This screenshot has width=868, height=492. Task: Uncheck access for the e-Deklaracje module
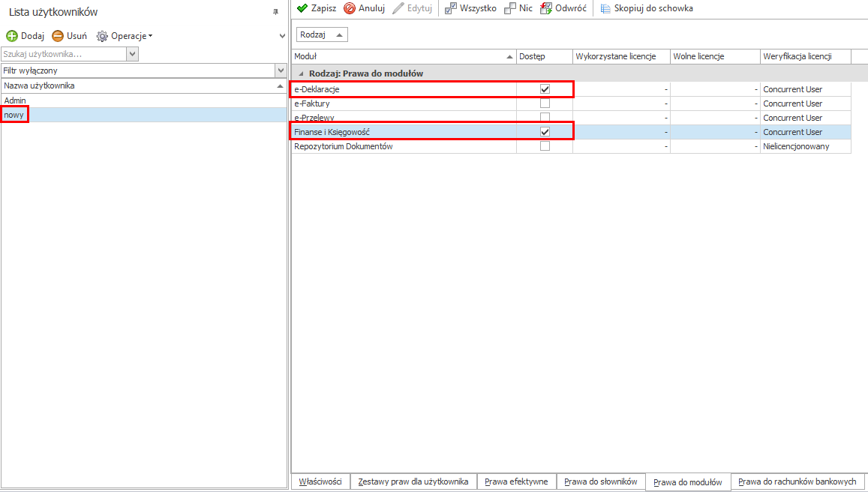coord(545,89)
